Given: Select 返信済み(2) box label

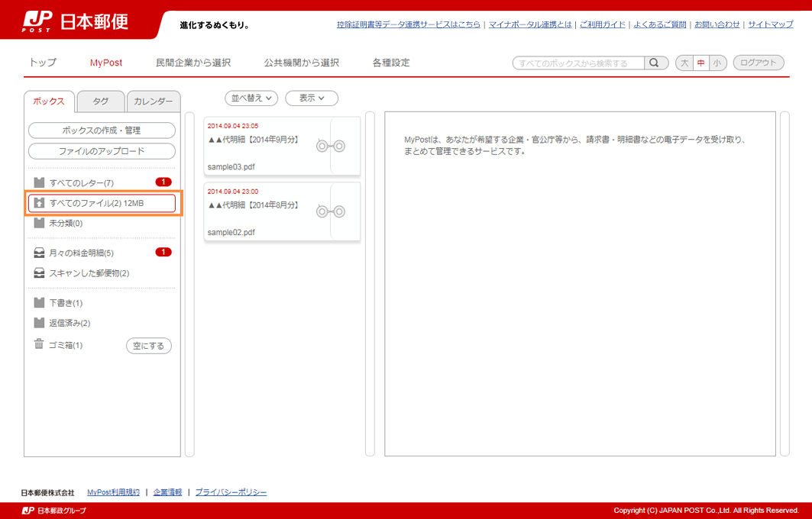Looking at the screenshot, I should point(70,324).
